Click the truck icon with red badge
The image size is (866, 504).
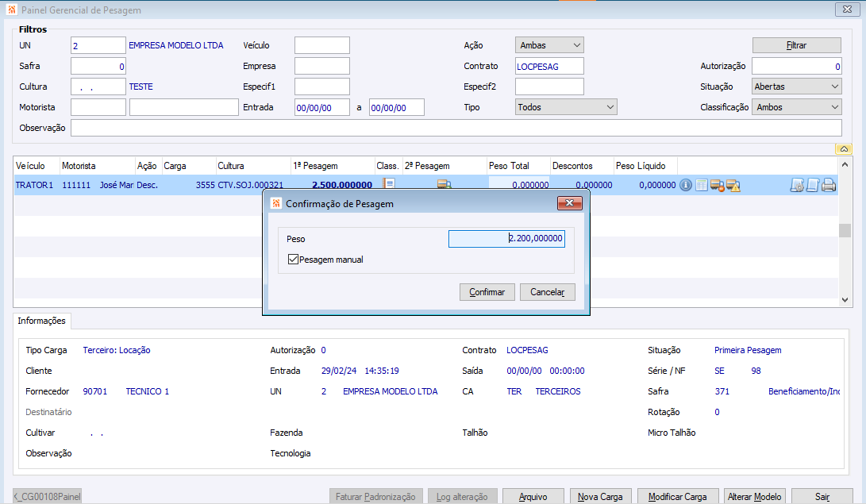718,185
